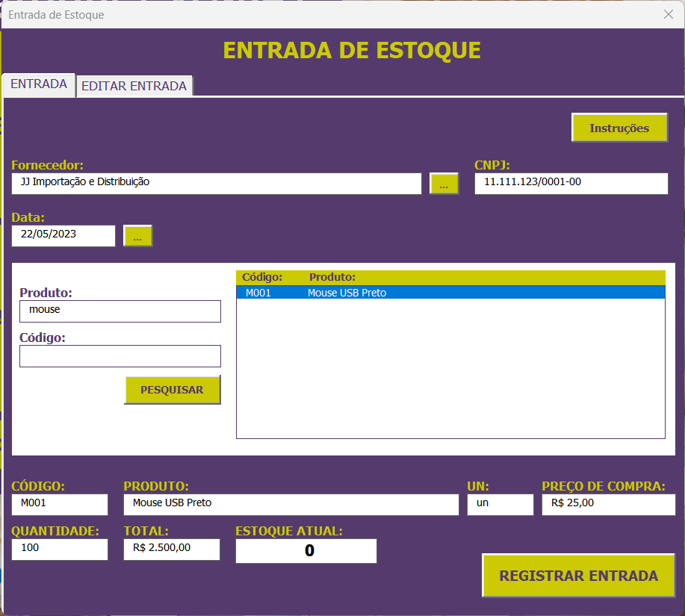Click the Data field with 22/05/2023
Image resolution: width=685 pixels, height=616 pixels.
pos(63,236)
